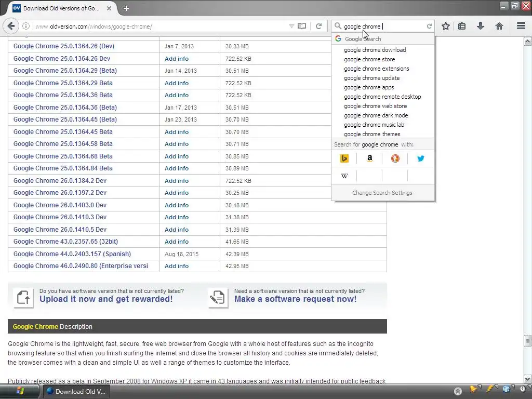Click the vertical scrollbar thumb

click(527, 341)
